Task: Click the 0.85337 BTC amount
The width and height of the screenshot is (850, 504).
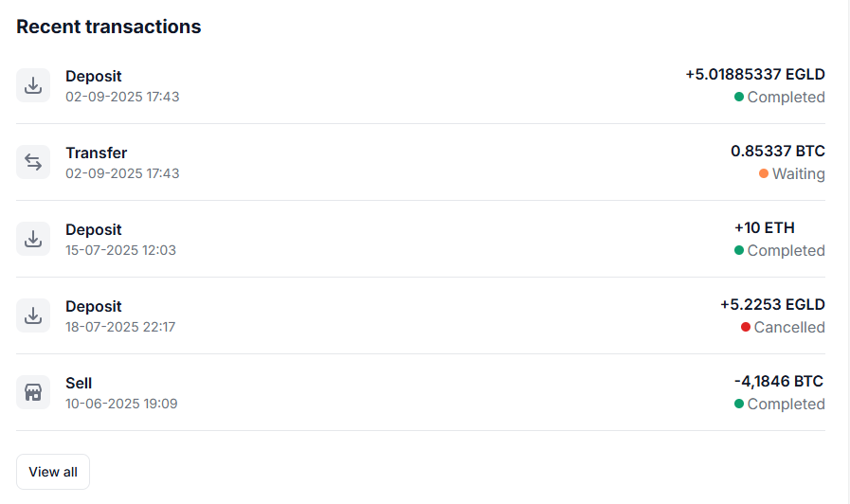Action: (x=777, y=151)
